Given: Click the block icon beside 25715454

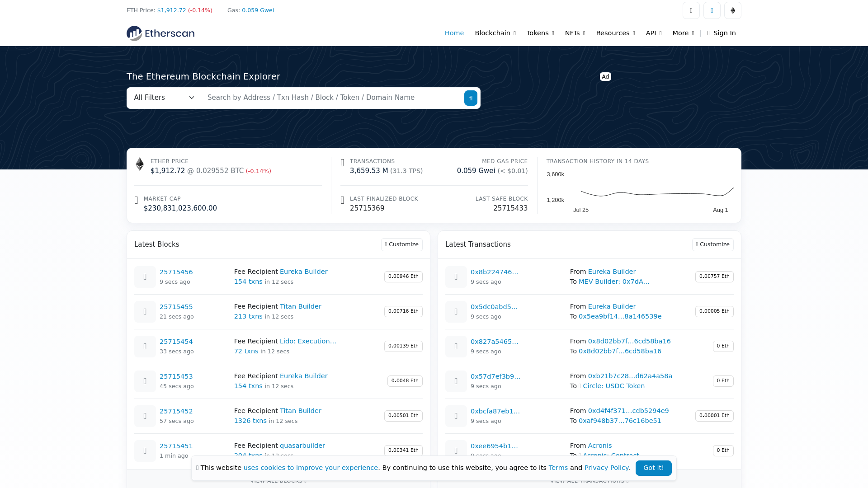Looking at the screenshot, I should (145, 347).
